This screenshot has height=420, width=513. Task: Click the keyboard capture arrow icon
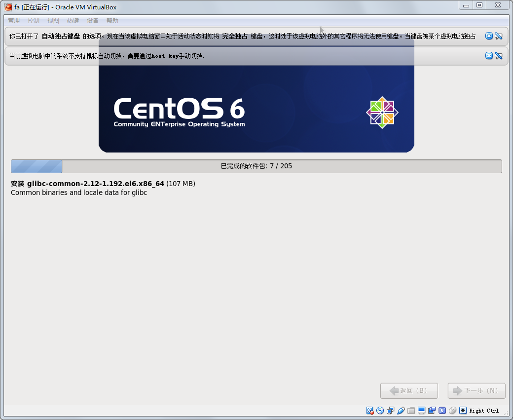[x=463, y=411]
